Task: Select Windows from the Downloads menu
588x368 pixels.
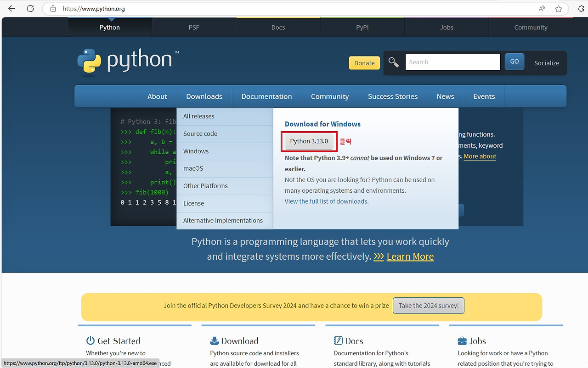Action: click(225, 151)
